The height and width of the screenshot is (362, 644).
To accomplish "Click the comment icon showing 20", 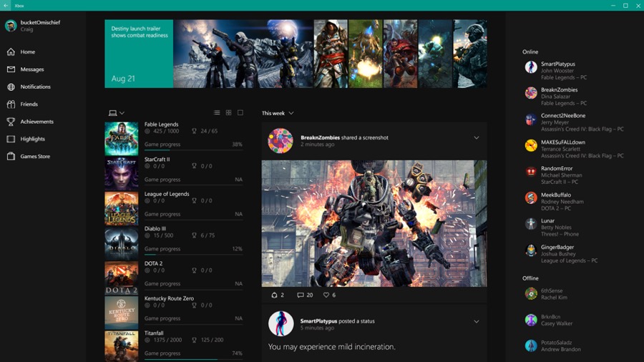I will click(301, 295).
